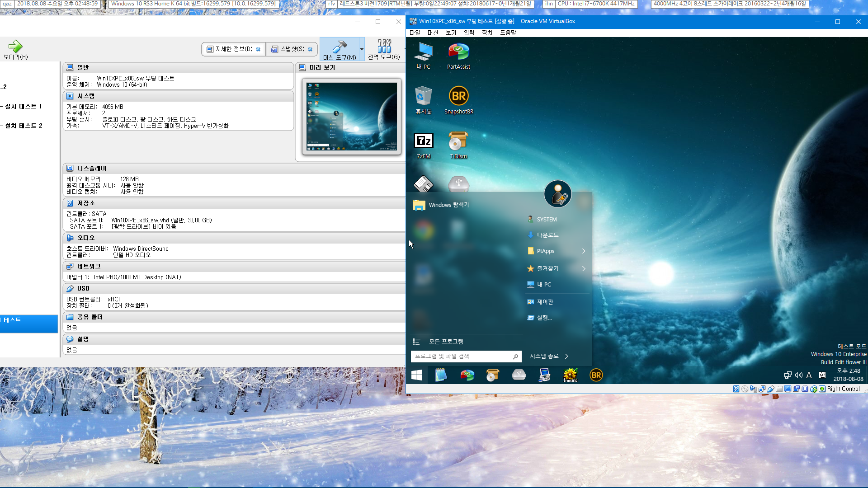
Task: Open the 도움말 menu in VM window
Action: tap(508, 33)
